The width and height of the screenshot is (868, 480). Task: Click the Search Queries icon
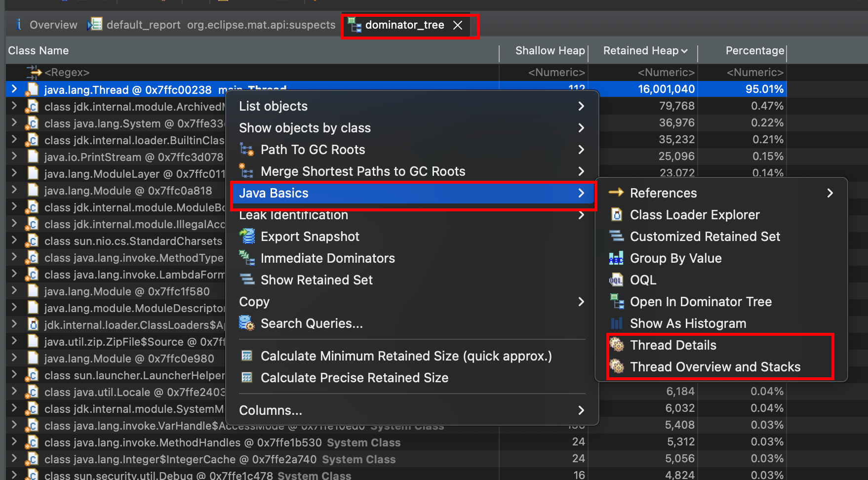coord(246,323)
